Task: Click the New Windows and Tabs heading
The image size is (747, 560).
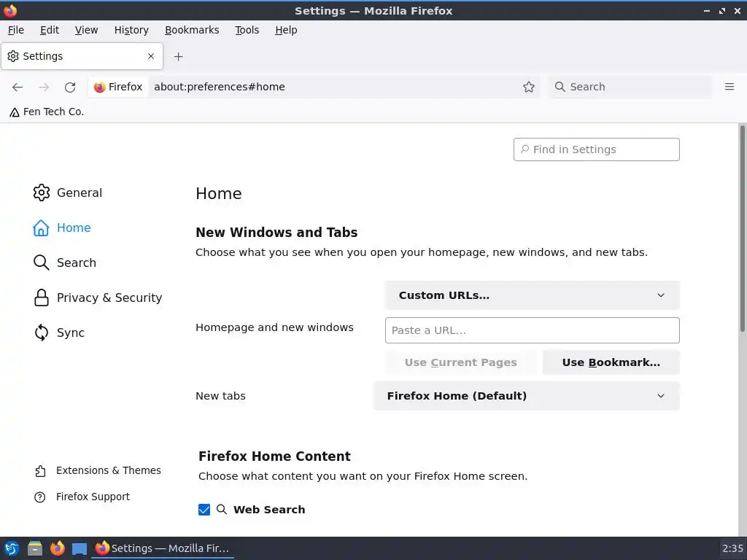Action: [276, 233]
